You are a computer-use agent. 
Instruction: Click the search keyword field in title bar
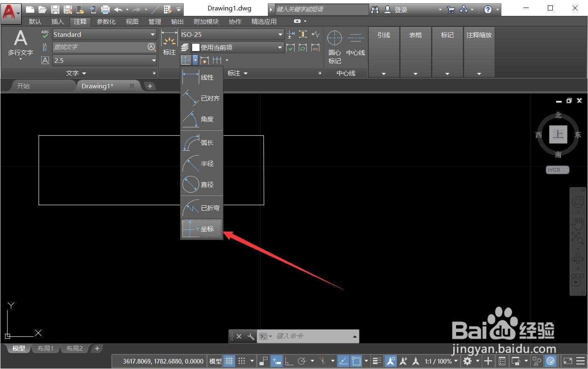coord(321,9)
